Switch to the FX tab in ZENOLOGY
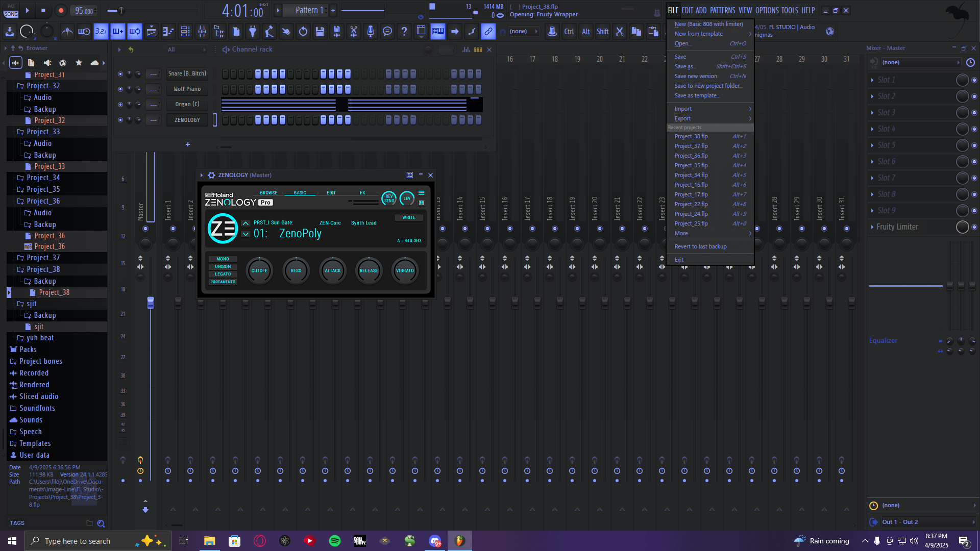 pyautogui.click(x=362, y=193)
